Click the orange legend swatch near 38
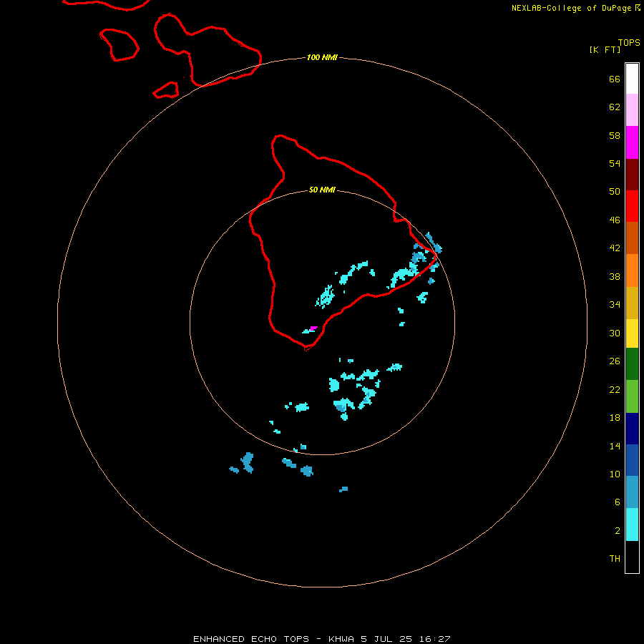This screenshot has width=644, height=644. coord(632,270)
